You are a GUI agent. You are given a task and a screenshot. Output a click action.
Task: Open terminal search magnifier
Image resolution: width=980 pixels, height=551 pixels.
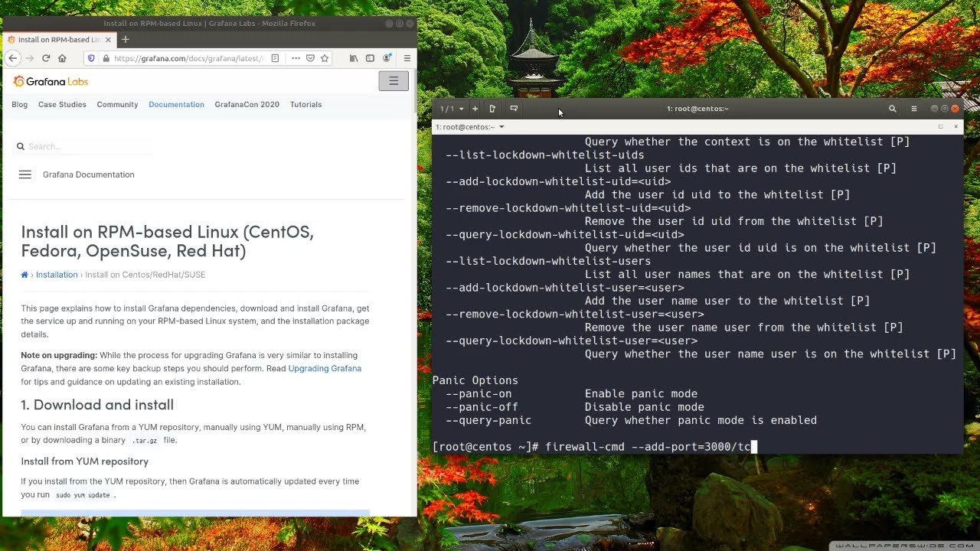892,109
